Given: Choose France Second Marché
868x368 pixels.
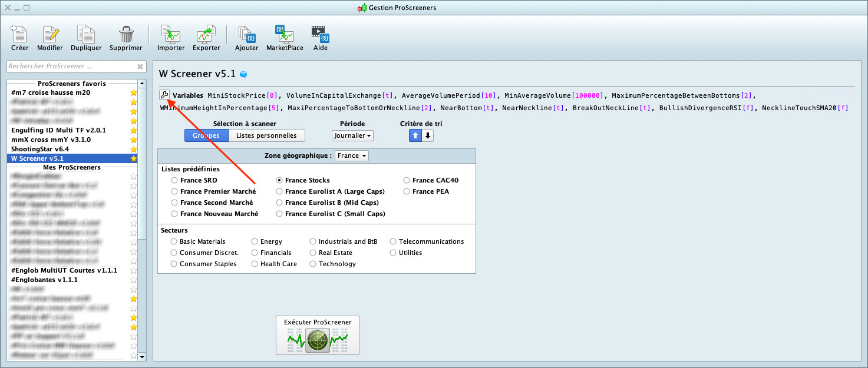Looking at the screenshot, I should click(x=174, y=203).
